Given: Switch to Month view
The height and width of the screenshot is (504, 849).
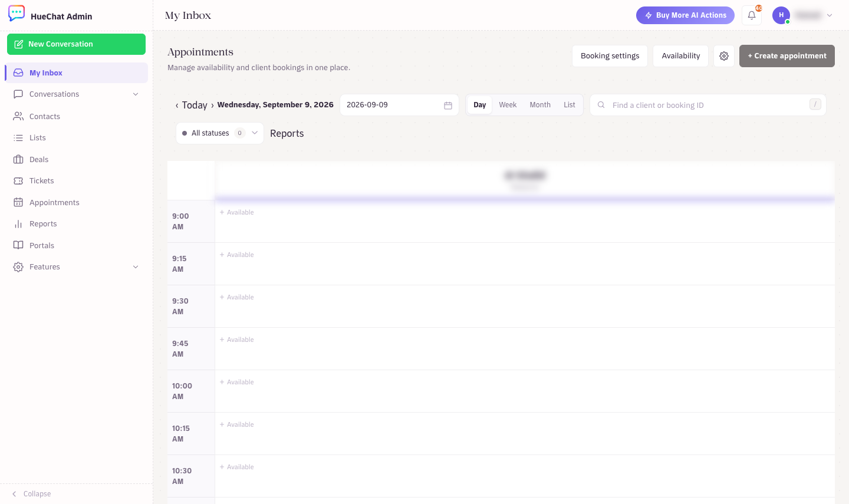Looking at the screenshot, I should pyautogui.click(x=540, y=105).
